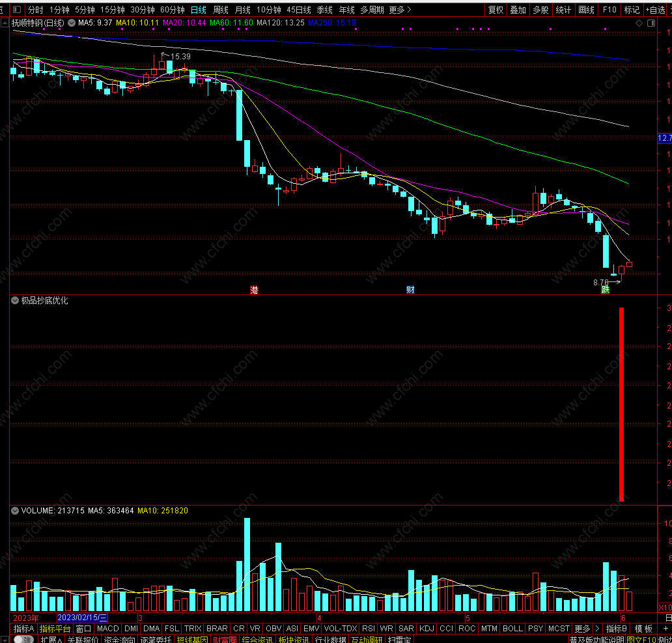Screen dimensions: 672x643
Task: Click the 多股 multi-stock button
Action: [540, 9]
